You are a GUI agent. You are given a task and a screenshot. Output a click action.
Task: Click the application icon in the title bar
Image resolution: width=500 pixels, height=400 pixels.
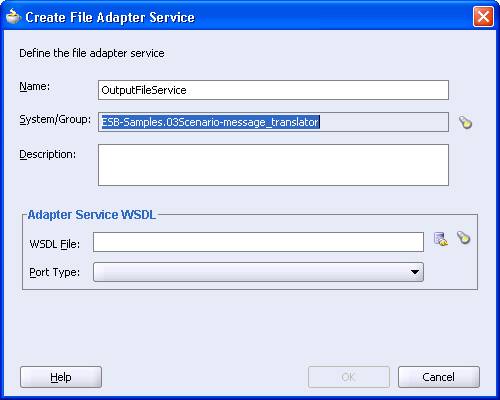coord(13,17)
